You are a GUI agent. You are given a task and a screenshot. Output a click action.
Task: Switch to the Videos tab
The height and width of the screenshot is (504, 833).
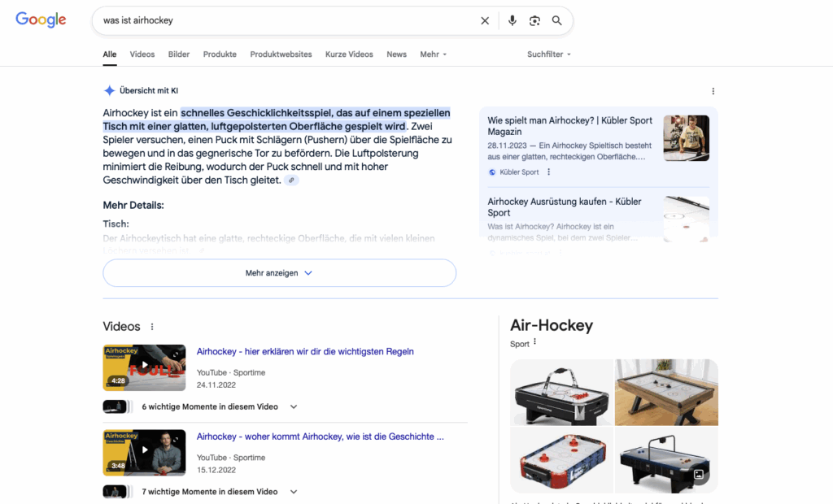point(142,54)
